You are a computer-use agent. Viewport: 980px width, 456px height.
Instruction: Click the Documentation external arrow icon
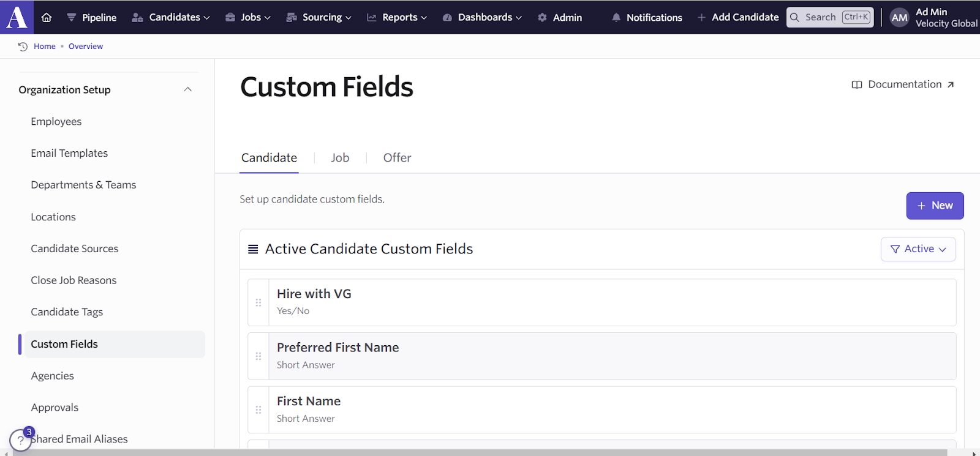[x=951, y=84]
